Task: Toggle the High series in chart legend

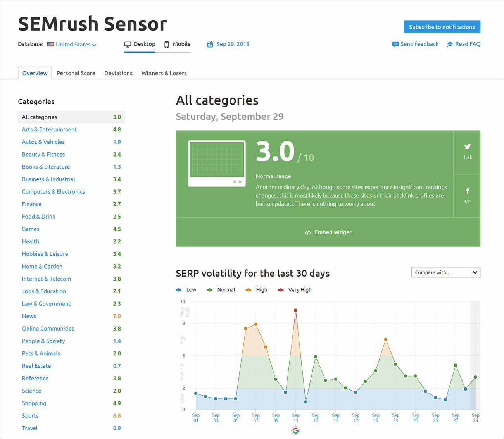Action: (257, 290)
